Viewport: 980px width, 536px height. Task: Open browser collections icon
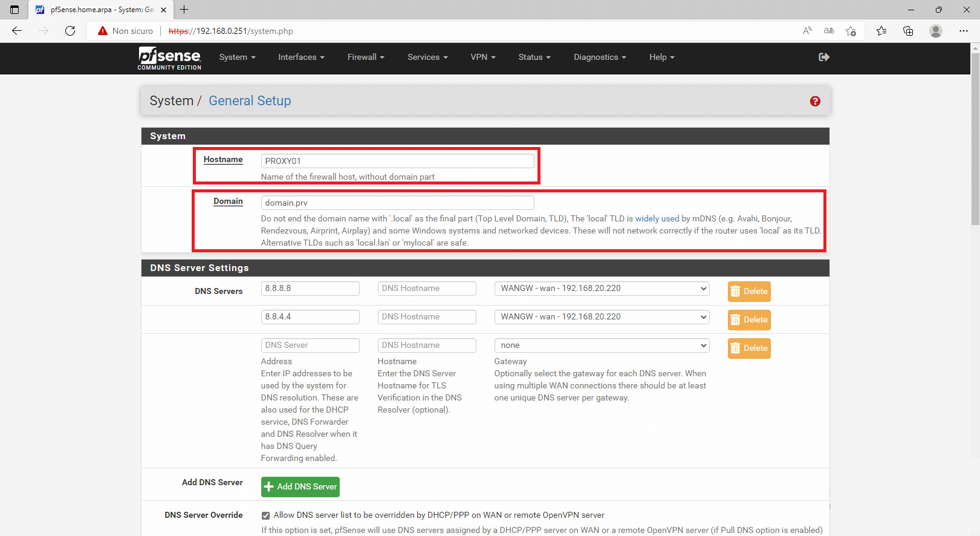tap(908, 31)
